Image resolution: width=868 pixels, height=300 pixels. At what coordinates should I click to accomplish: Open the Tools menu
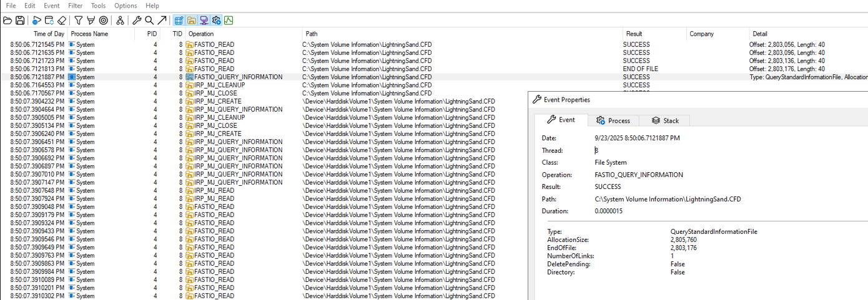click(98, 6)
